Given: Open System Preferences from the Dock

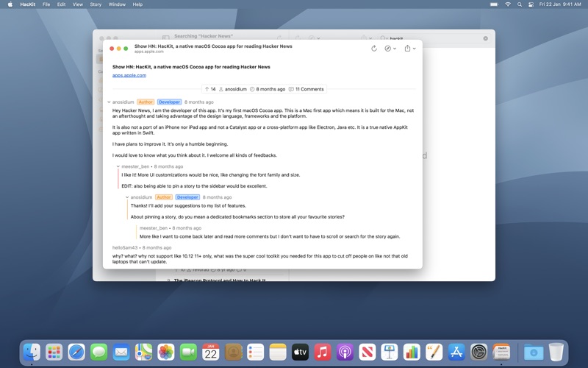Looking at the screenshot, I should point(479,353).
